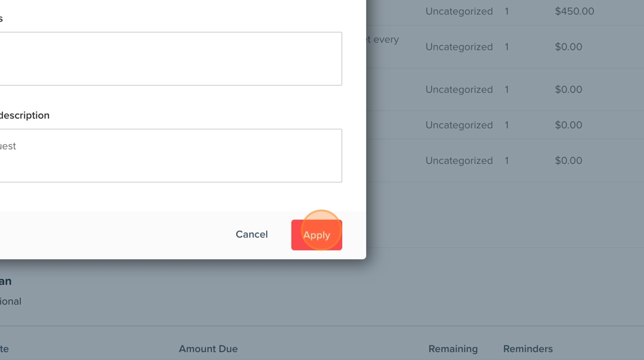
Task: Click quantity 1 in the last row
Action: (507, 160)
